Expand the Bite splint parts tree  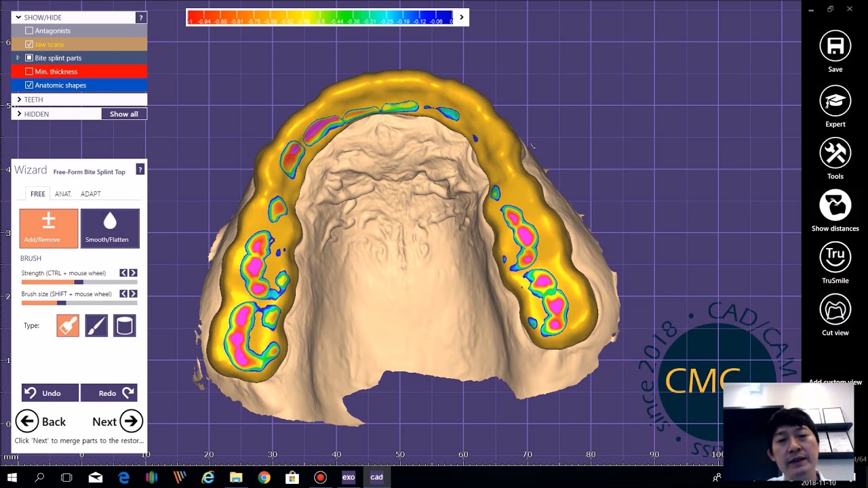(18, 58)
